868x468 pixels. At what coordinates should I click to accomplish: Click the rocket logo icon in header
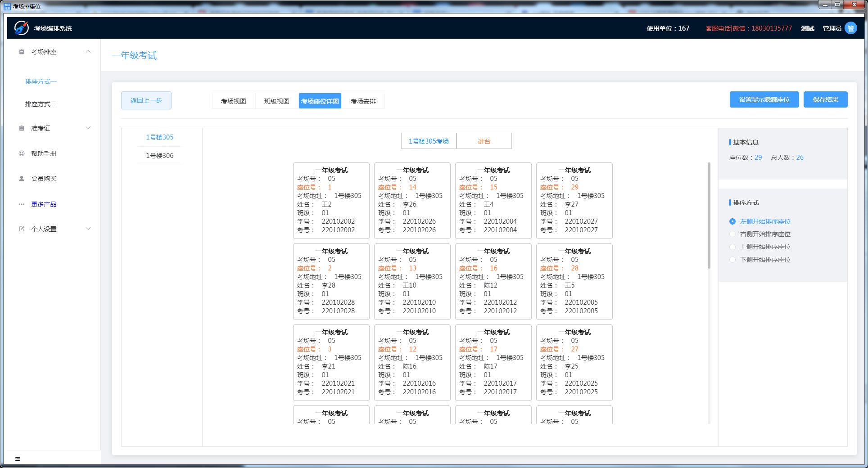22,28
